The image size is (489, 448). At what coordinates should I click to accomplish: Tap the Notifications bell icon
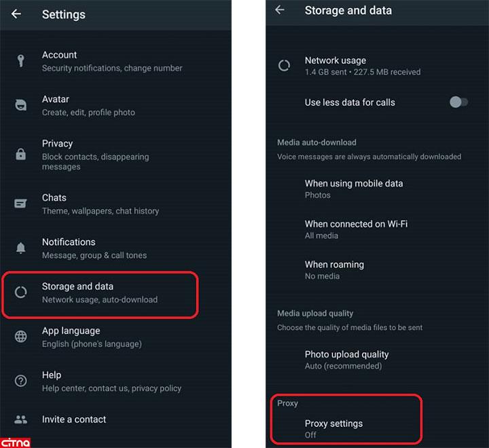(x=21, y=248)
